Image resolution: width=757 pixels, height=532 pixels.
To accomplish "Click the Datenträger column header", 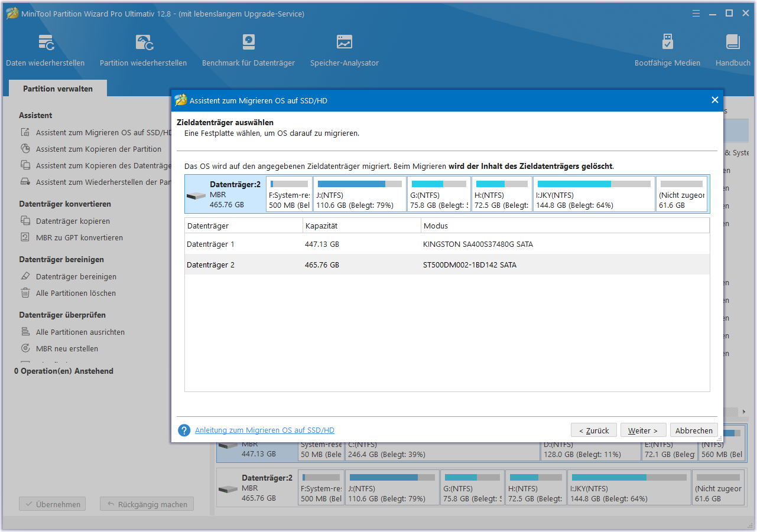I will click(243, 226).
